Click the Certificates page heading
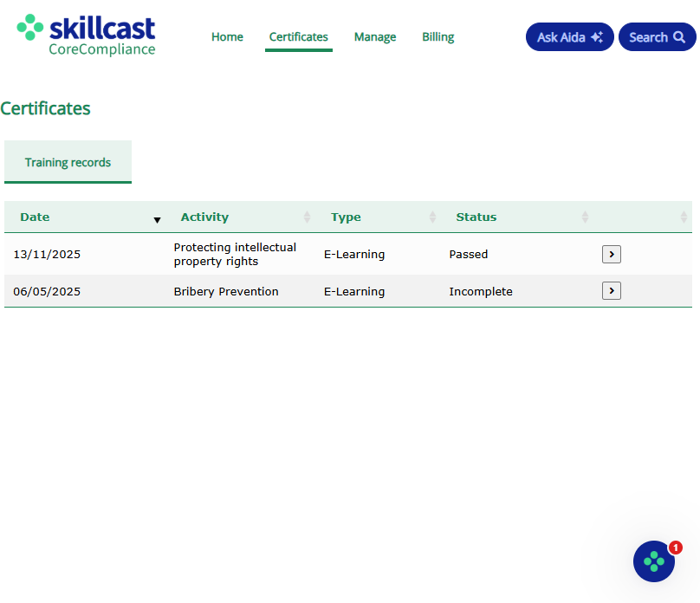 pyautogui.click(x=45, y=108)
